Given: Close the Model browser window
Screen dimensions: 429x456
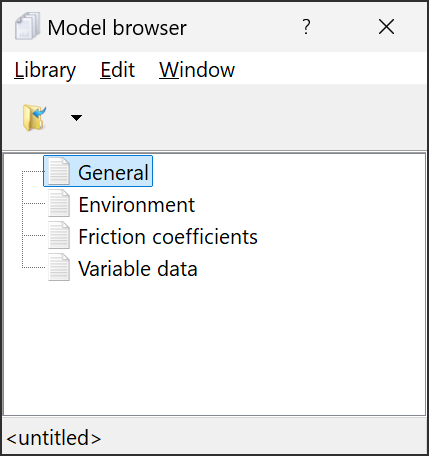Looking at the screenshot, I should tap(386, 27).
